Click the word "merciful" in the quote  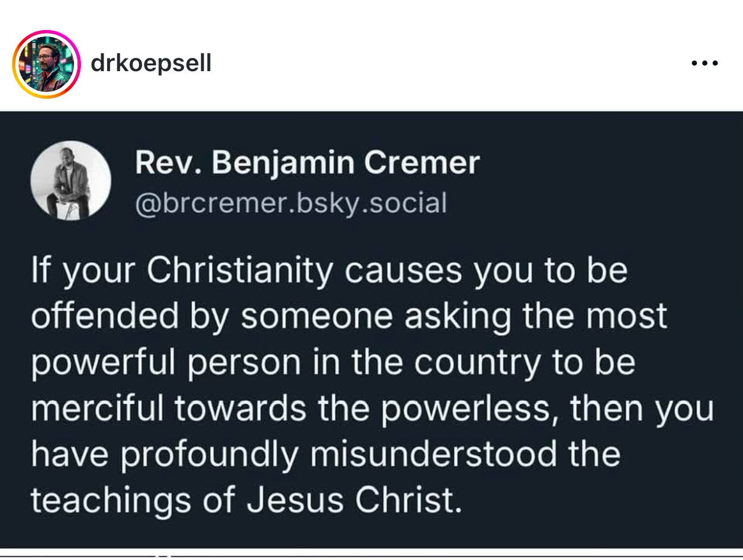pyautogui.click(x=97, y=408)
